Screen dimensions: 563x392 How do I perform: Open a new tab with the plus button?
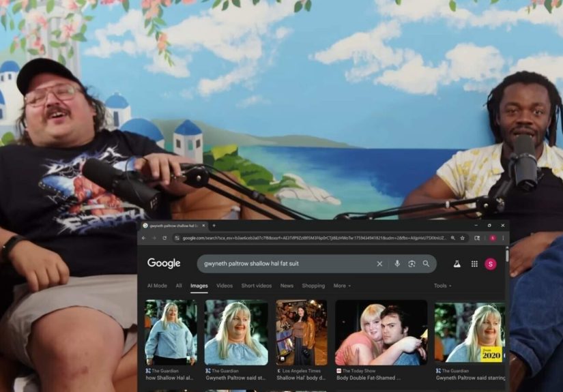coord(214,226)
